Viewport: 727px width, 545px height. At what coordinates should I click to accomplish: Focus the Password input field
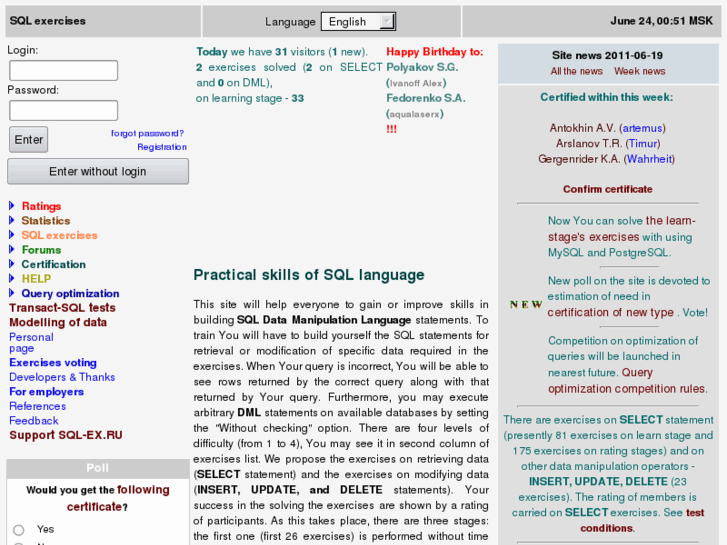(64, 110)
